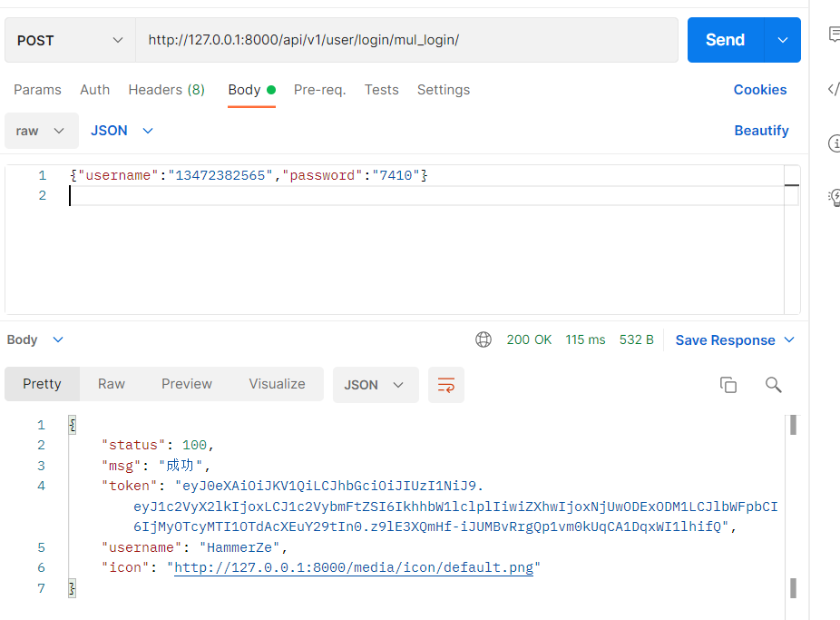Open the code snippet sidebar icon
The height and width of the screenshot is (620, 840).
pyautogui.click(x=834, y=89)
